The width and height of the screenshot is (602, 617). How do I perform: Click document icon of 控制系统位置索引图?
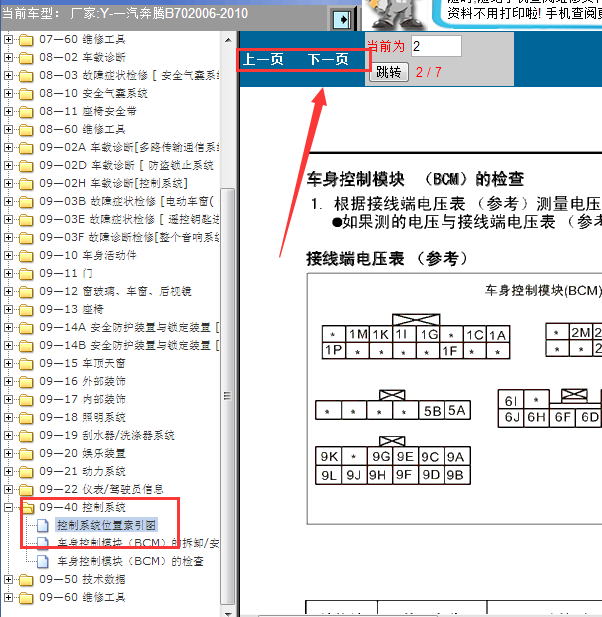point(42,526)
